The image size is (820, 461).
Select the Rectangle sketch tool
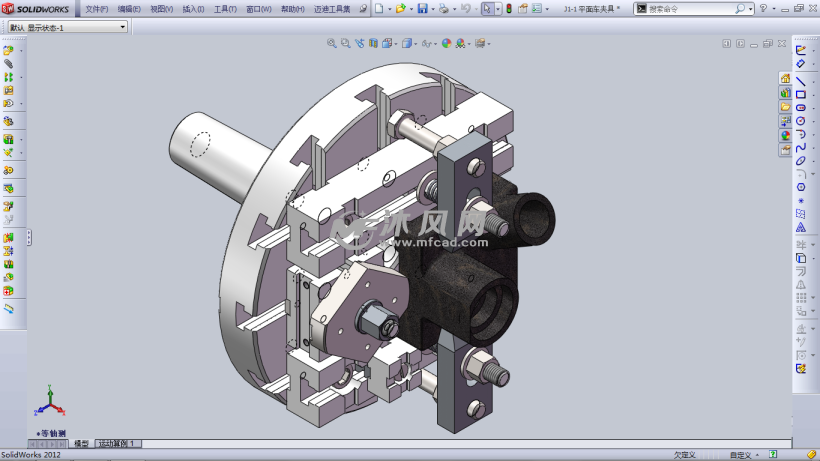[x=800, y=95]
